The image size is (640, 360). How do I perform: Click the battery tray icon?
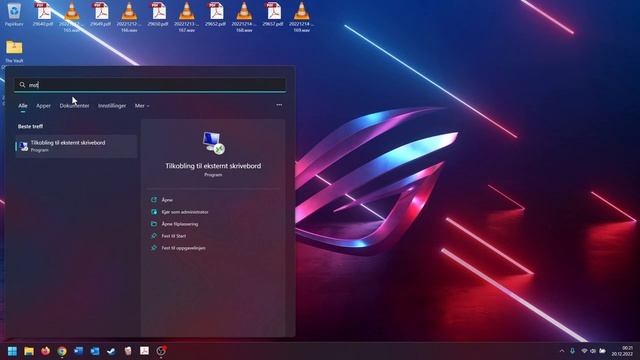tap(602, 351)
